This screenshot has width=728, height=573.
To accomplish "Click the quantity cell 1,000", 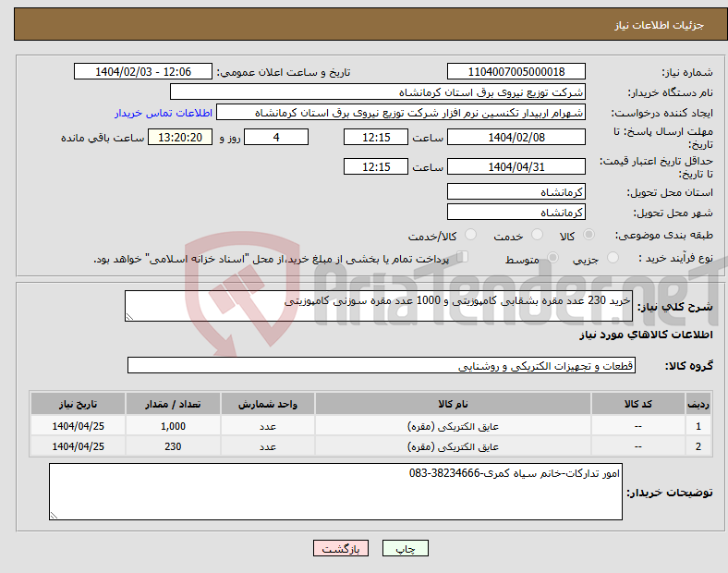I will [x=173, y=426].
